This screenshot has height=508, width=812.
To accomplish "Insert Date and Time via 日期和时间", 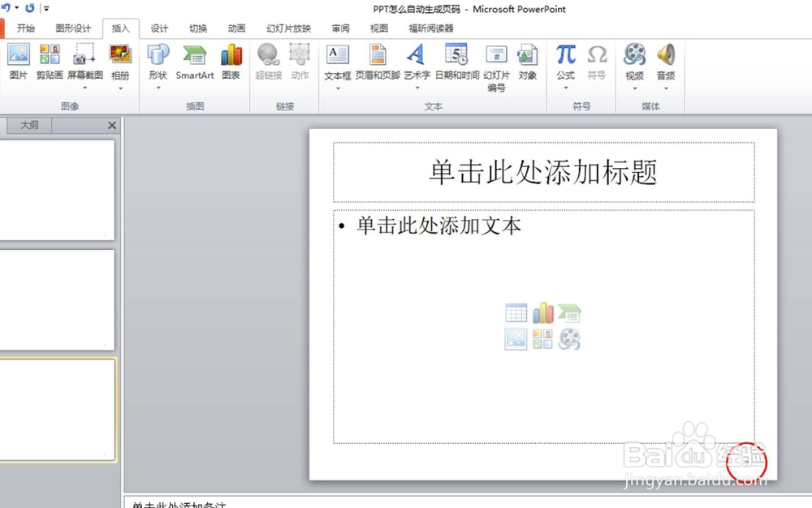I will pyautogui.click(x=456, y=61).
